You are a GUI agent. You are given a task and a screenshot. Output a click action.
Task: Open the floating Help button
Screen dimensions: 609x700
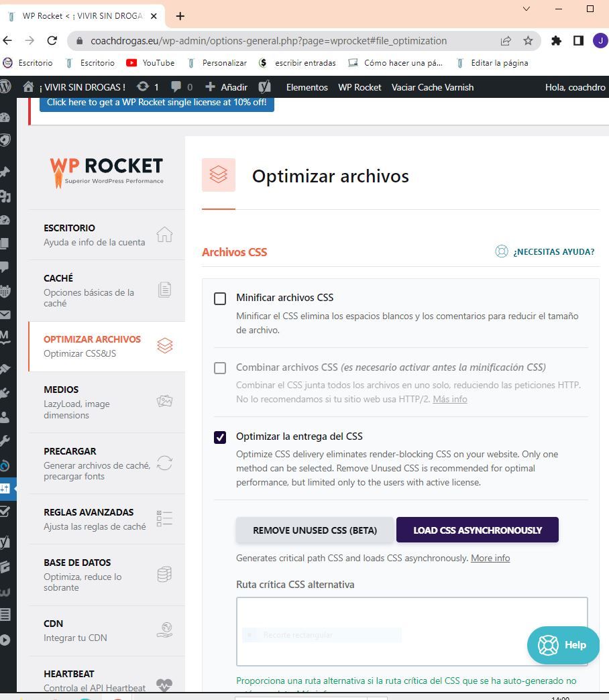click(x=563, y=645)
